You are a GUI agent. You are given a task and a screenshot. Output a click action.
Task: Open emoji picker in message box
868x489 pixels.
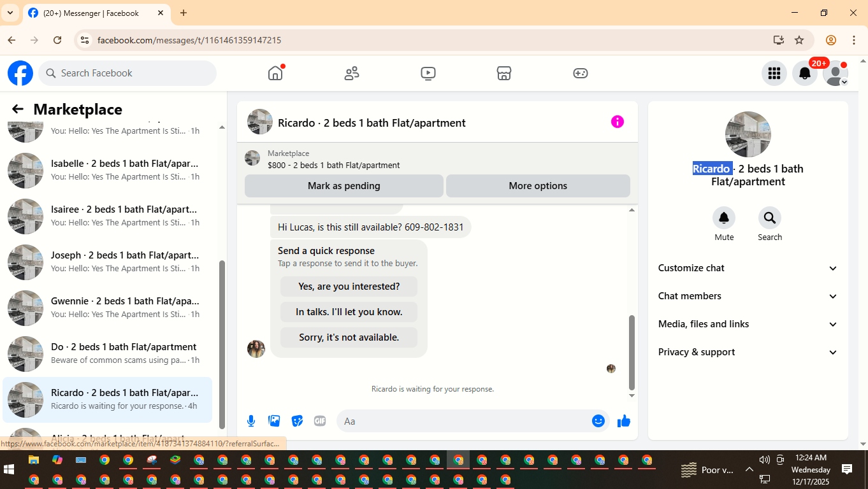(598, 421)
